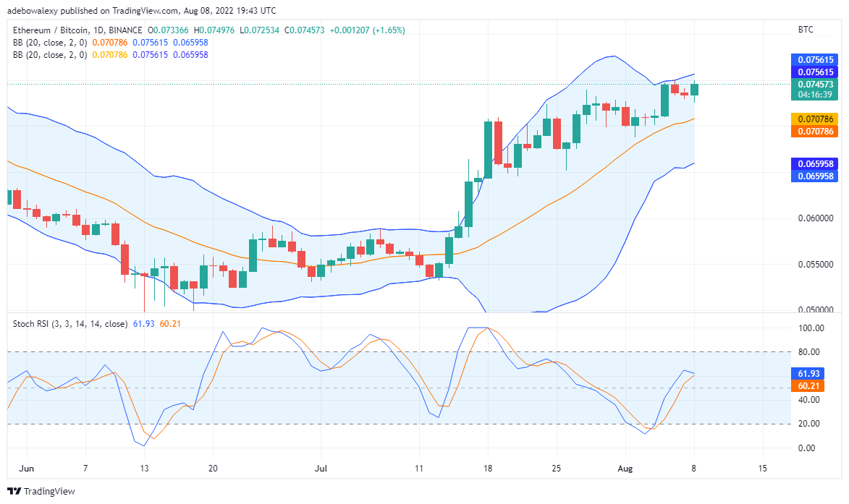Select the first BB (20, close, 2, 0) indicator label
This screenshot has height=504, width=849.
(50, 42)
